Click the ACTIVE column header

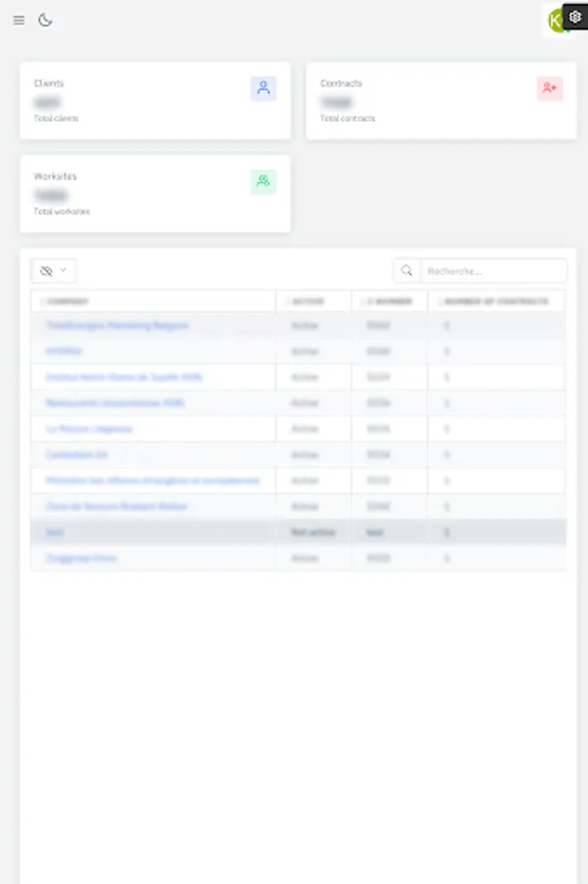pyautogui.click(x=307, y=302)
